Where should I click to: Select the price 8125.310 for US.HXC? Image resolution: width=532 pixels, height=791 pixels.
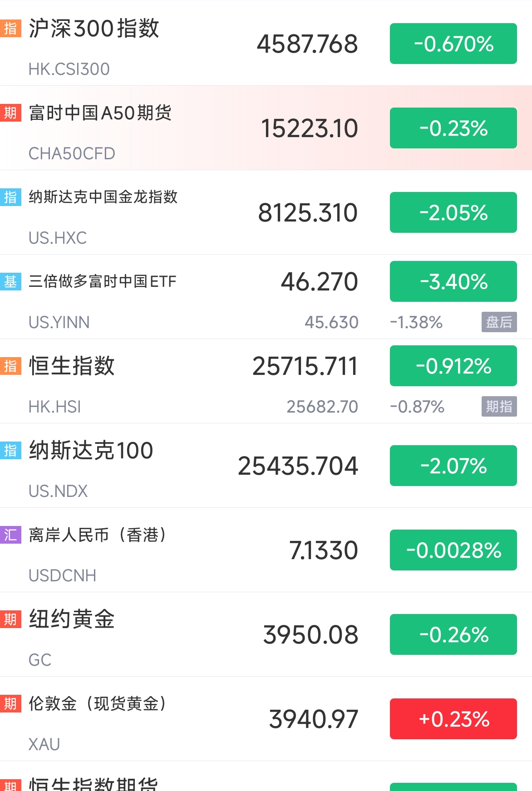click(x=308, y=212)
